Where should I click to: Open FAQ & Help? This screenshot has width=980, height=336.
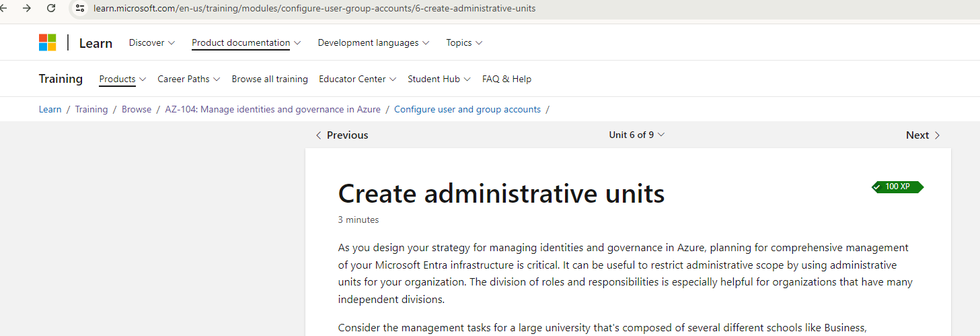coord(506,79)
